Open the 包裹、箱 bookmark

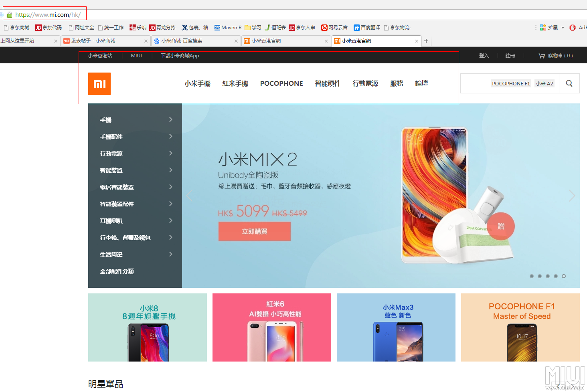tap(195, 28)
